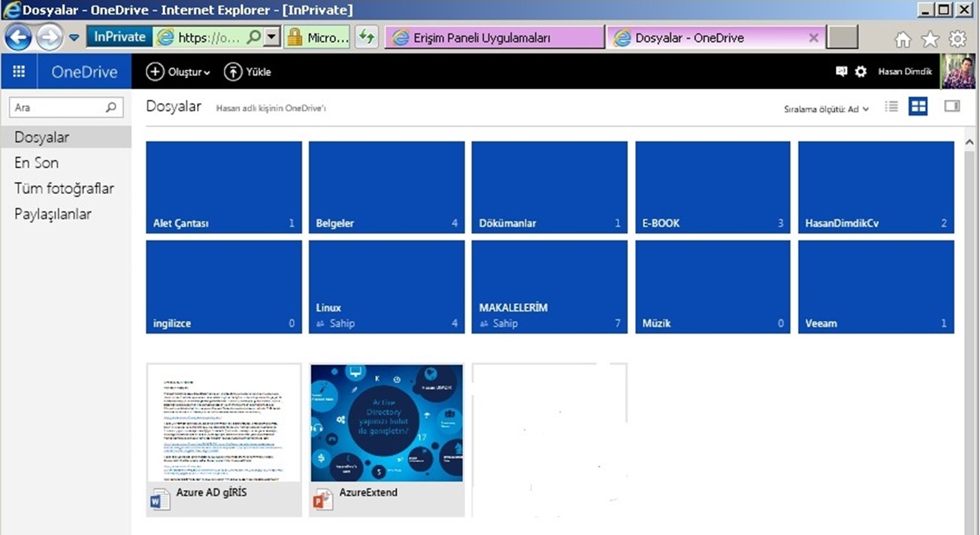Click the Sahip label under MAKALELERİM
Image resolution: width=980 pixels, height=535 pixels.
[505, 323]
